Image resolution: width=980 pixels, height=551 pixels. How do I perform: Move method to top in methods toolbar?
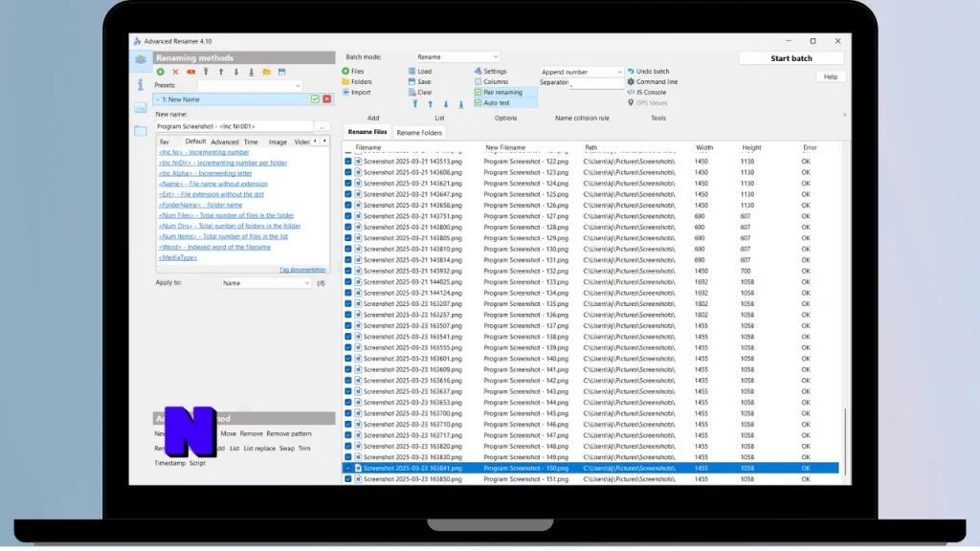[206, 72]
